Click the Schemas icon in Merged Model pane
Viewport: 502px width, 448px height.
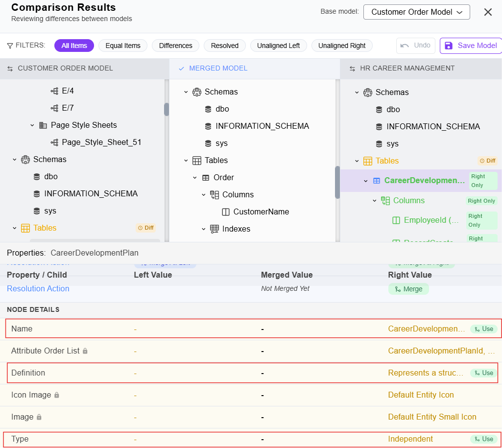click(x=196, y=92)
